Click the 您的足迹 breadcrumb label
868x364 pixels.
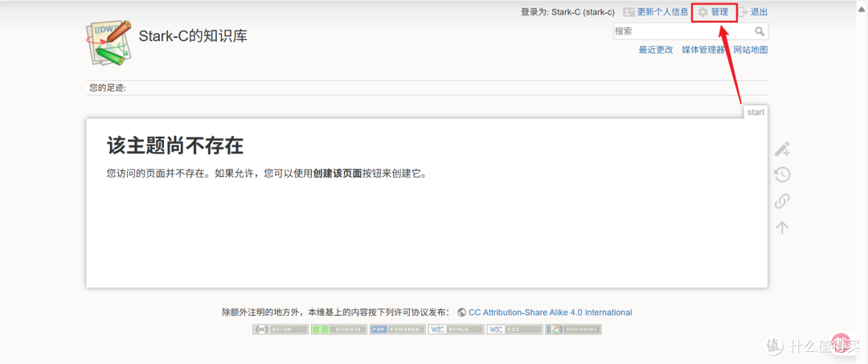tap(108, 88)
